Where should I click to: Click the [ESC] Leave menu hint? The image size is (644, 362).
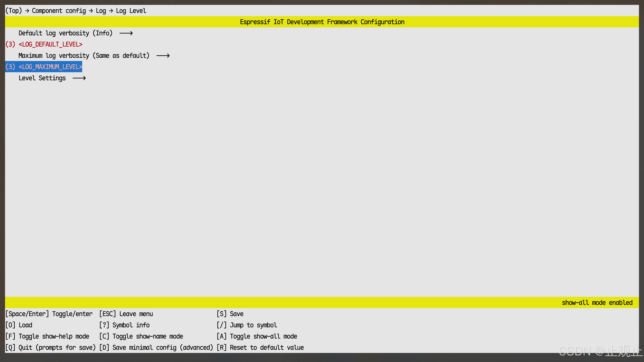coord(126,314)
